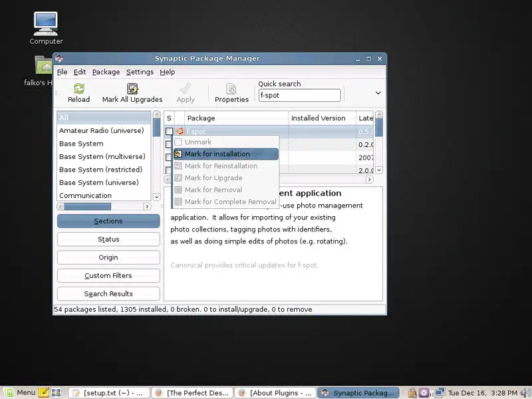Screen dimensions: 532x399
Task: Click the Synaptic Package Manager taskbar entry
Action: click(358, 393)
